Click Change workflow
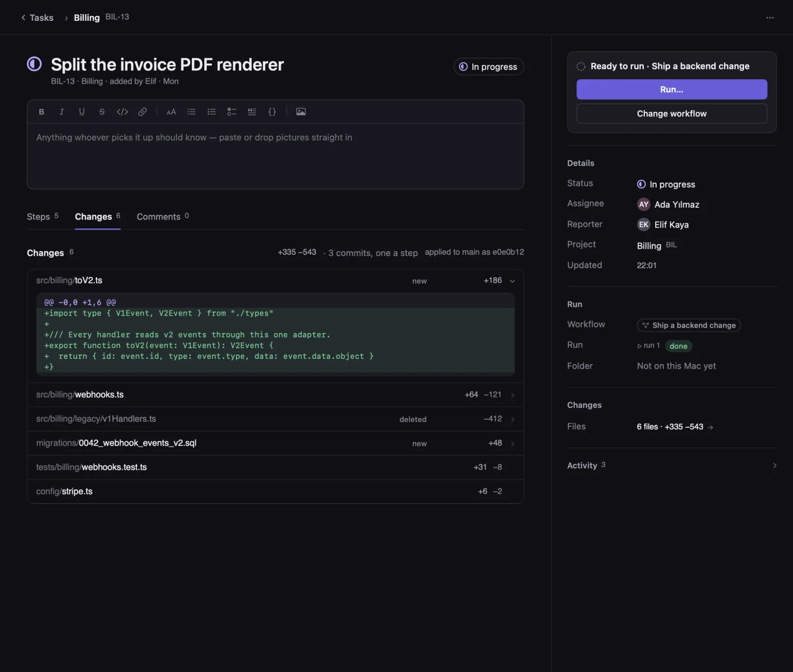Screen dimensions: 793x672 coord(672,113)
